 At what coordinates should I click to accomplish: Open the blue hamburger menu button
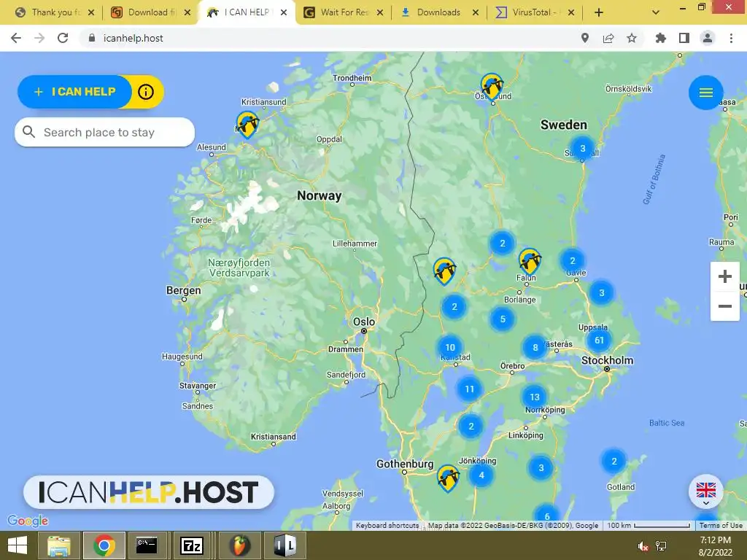click(x=705, y=93)
